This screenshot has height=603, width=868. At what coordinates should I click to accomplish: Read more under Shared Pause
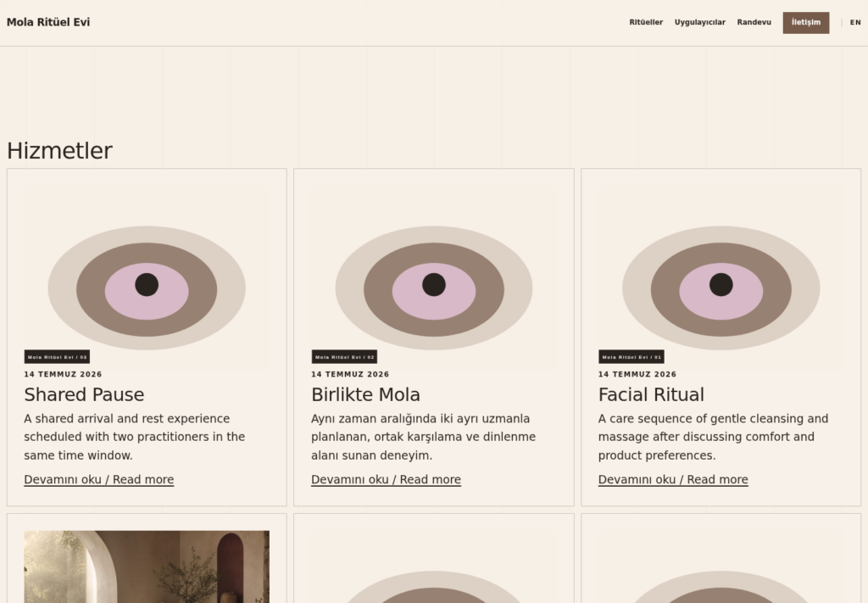coord(98,479)
